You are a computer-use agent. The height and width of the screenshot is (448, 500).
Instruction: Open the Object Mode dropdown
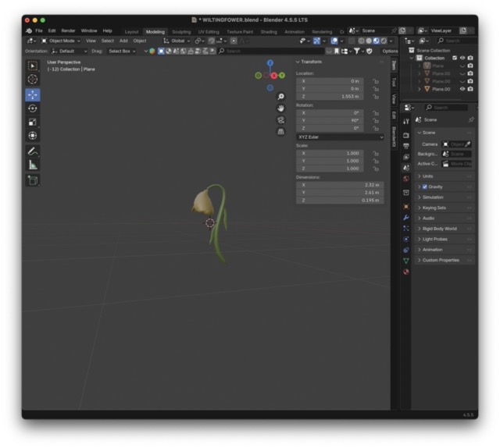(x=59, y=41)
